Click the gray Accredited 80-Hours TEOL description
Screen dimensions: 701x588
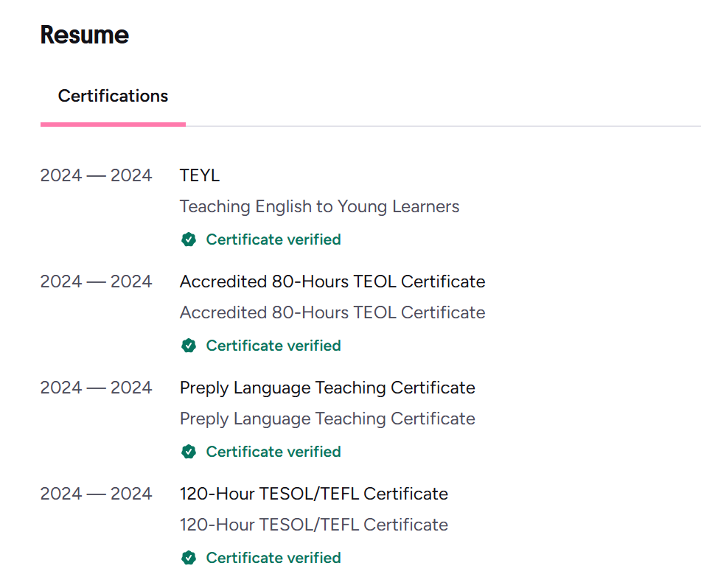pos(332,312)
